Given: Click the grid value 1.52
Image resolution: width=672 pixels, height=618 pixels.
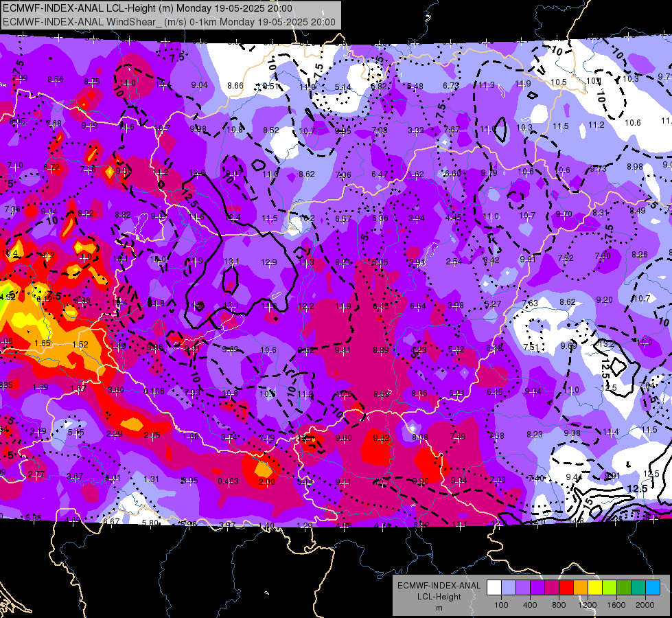Looking at the screenshot, I should coord(80,345).
